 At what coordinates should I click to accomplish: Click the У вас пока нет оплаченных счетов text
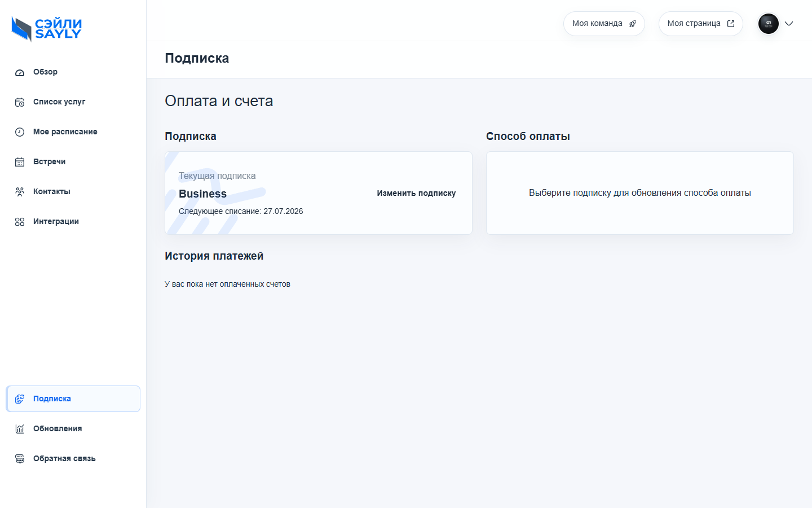point(227,284)
